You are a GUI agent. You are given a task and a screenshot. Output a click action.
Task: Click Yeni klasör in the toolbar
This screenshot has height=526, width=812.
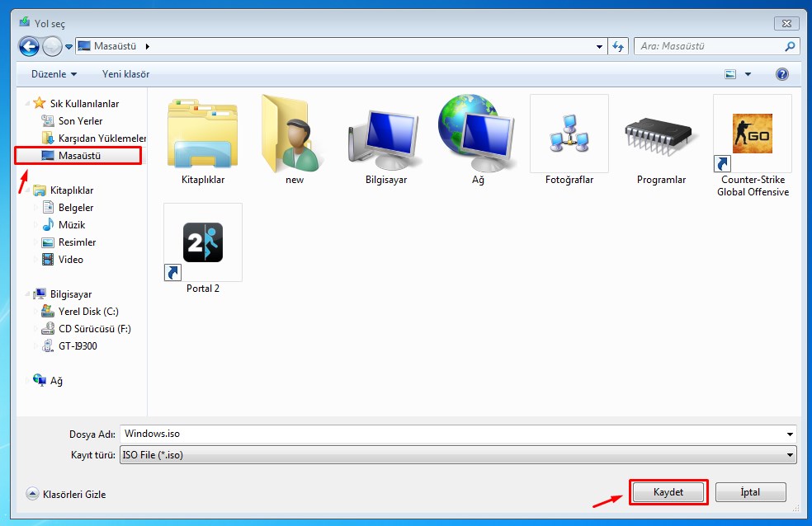125,74
